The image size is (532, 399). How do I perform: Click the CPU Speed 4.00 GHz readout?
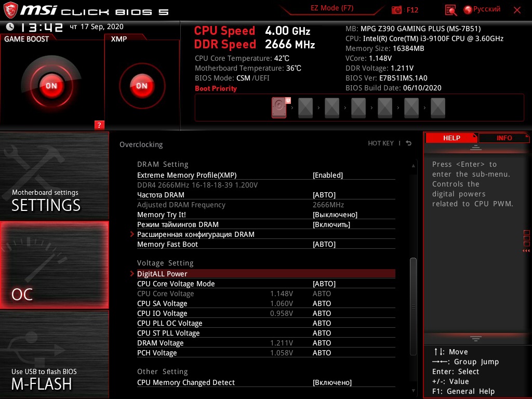coord(252,31)
